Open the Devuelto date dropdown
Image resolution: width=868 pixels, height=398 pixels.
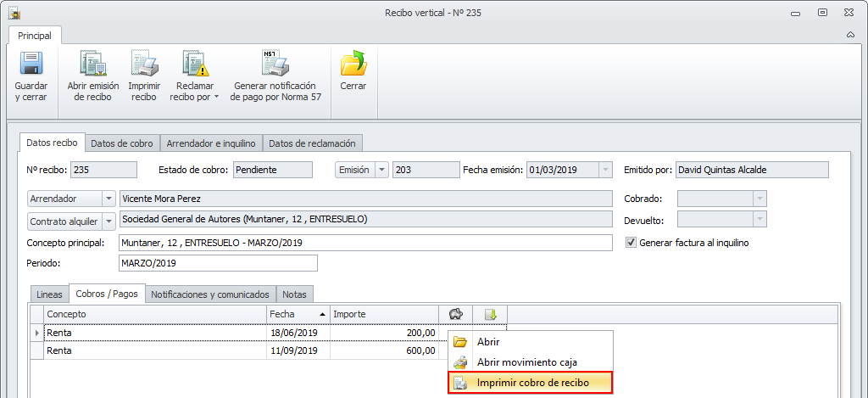click(x=759, y=220)
